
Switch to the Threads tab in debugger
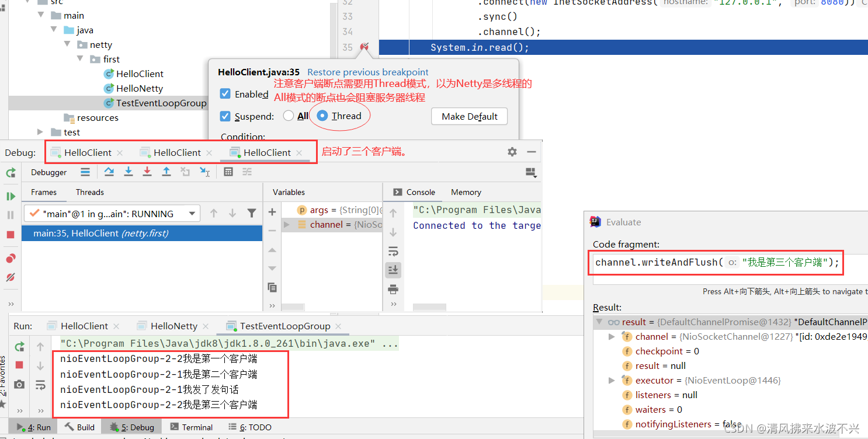pos(89,192)
